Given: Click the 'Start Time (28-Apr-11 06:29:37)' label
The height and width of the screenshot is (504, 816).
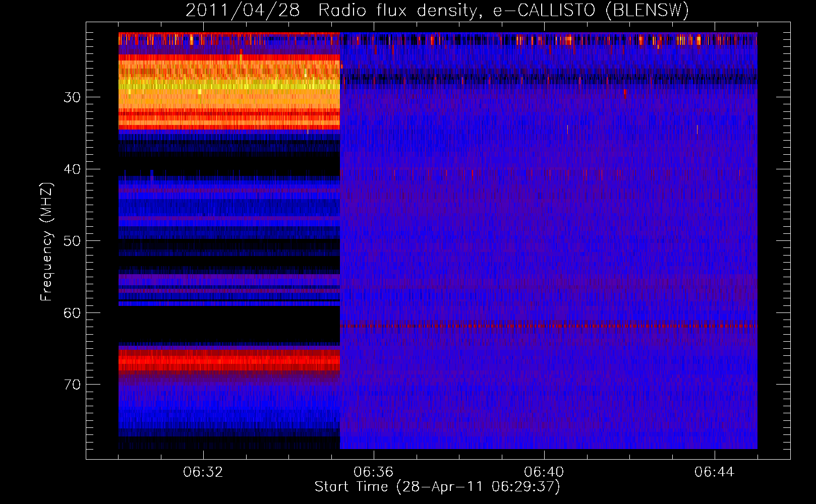Looking at the screenshot, I should click(437, 487).
